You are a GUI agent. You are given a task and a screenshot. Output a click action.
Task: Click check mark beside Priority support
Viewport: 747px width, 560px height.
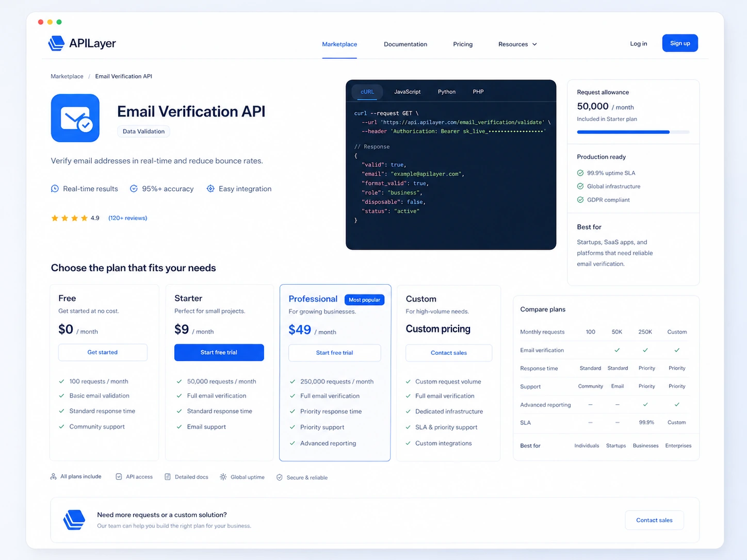tap(293, 427)
